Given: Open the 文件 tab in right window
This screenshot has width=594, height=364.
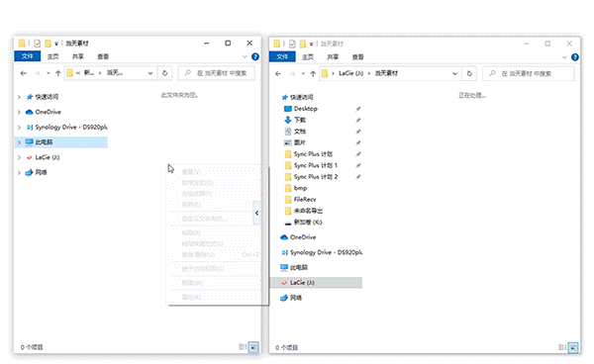Looking at the screenshot, I should pyautogui.click(x=282, y=56).
